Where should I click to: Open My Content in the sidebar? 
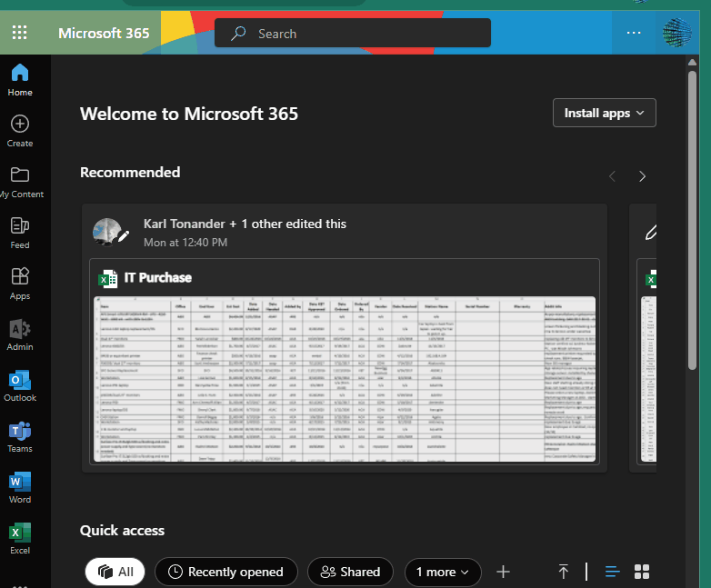(x=21, y=183)
